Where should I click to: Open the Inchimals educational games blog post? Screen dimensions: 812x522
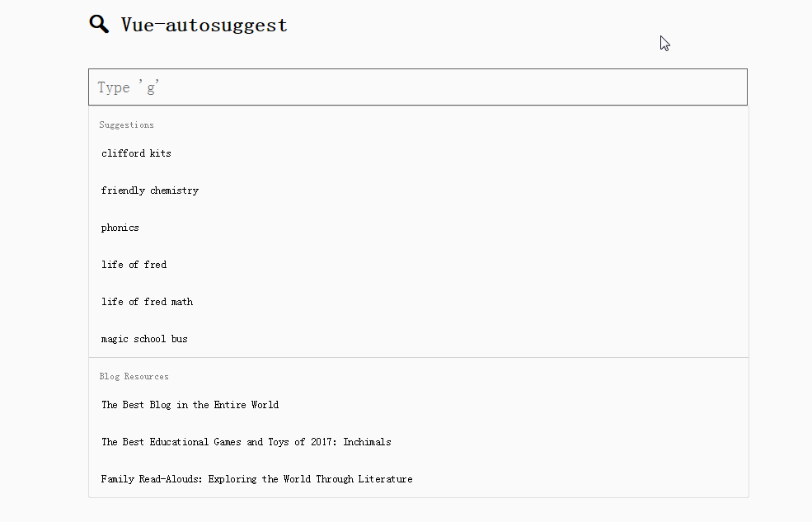(246, 442)
